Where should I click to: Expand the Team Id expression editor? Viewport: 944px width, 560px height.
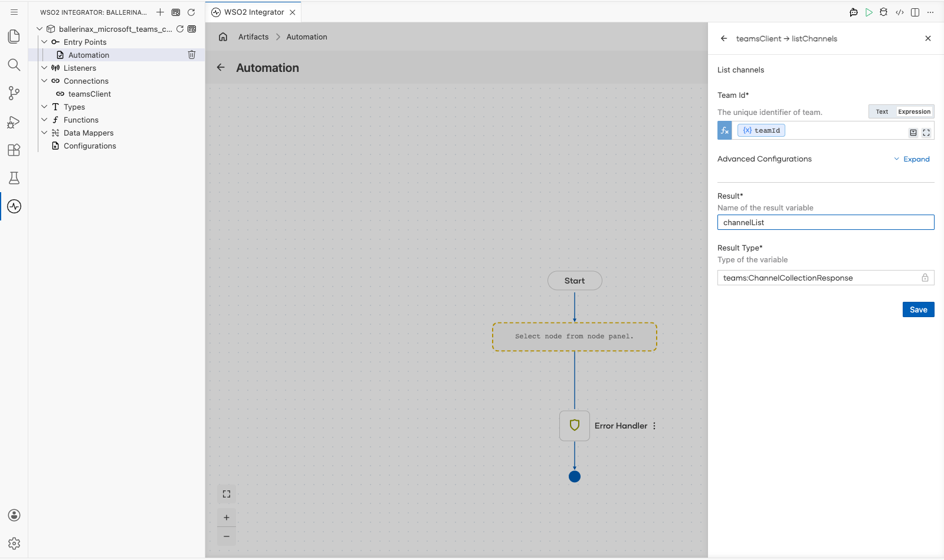pos(926,133)
